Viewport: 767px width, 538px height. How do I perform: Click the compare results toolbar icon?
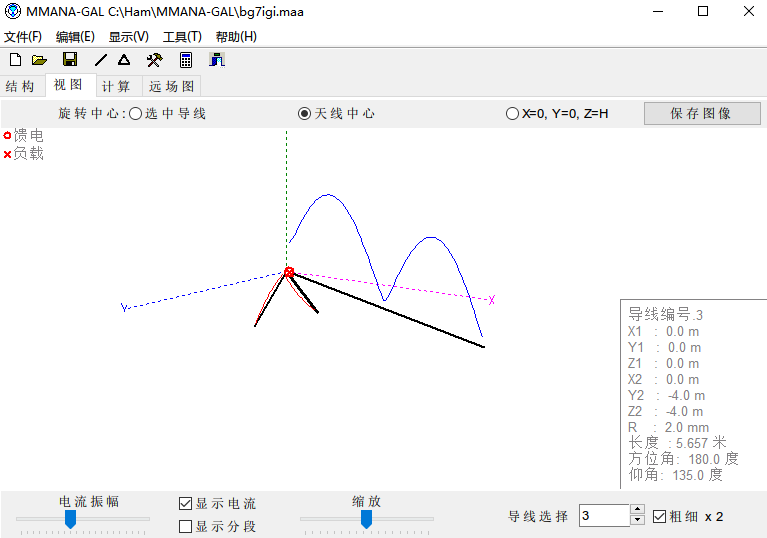click(217, 60)
